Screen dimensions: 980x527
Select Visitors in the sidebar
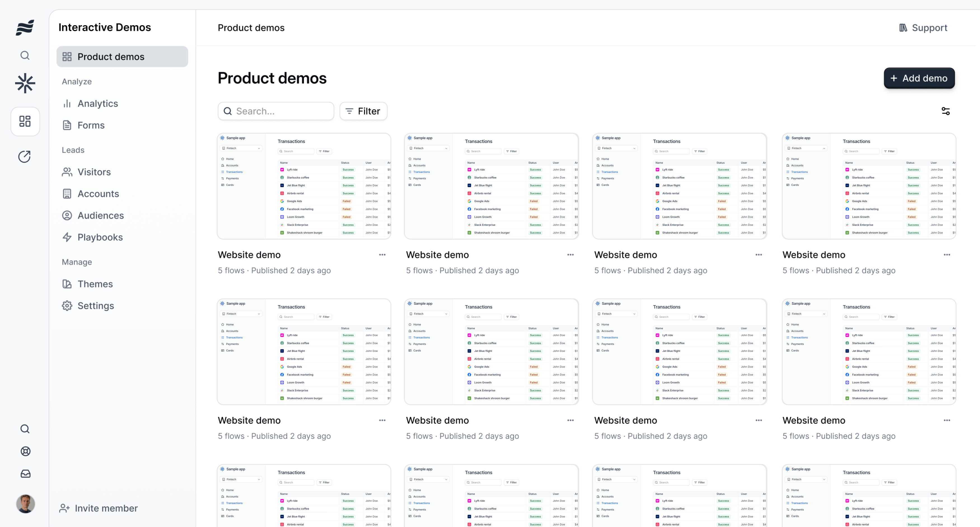tap(94, 172)
